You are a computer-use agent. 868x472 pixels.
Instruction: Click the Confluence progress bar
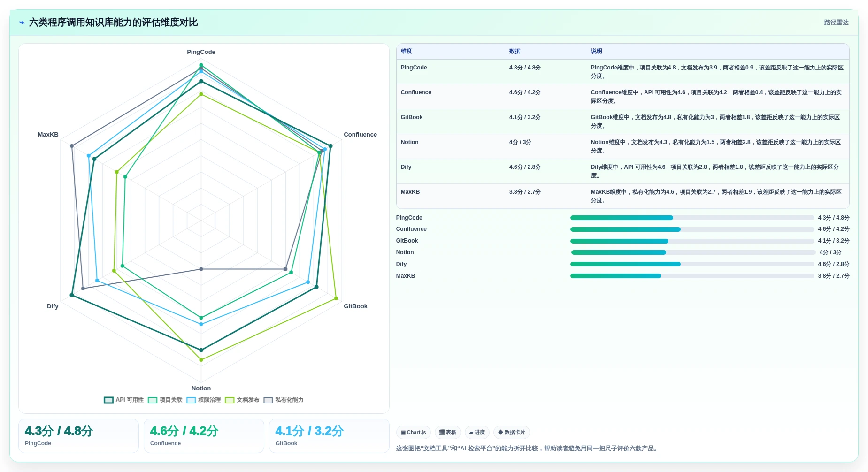(692, 229)
